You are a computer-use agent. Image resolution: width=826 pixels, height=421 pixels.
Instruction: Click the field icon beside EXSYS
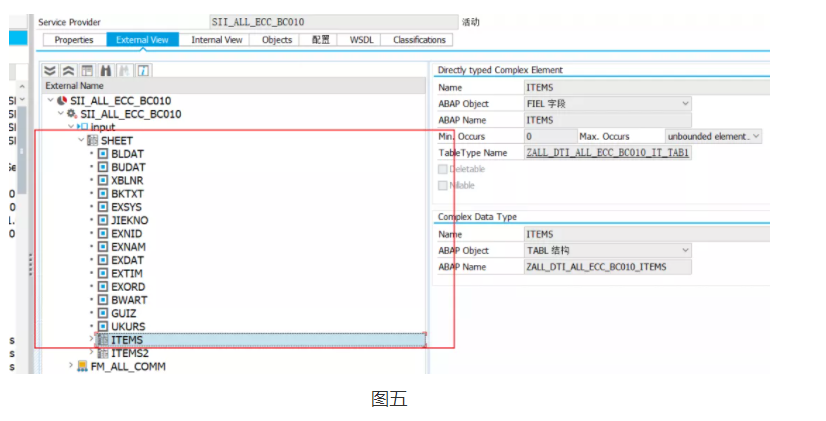pos(103,207)
